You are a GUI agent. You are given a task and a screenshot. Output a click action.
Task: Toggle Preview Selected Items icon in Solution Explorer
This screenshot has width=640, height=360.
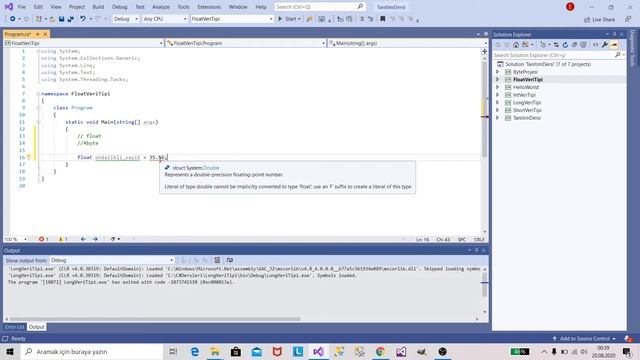tap(614, 45)
